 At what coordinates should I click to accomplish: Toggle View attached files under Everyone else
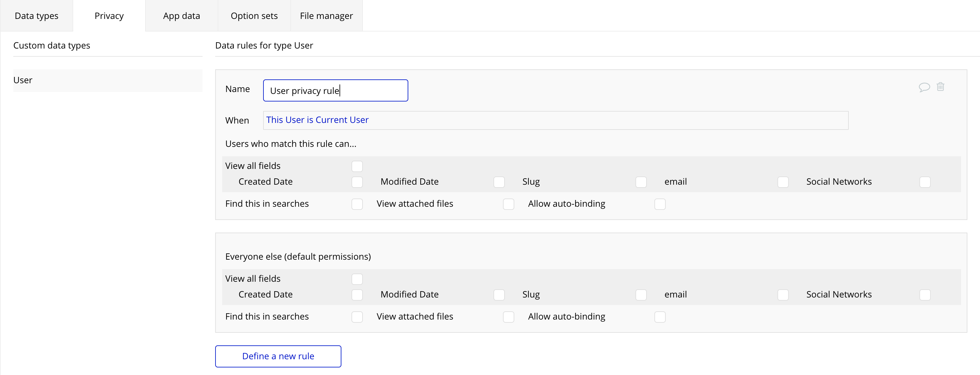pos(508,317)
